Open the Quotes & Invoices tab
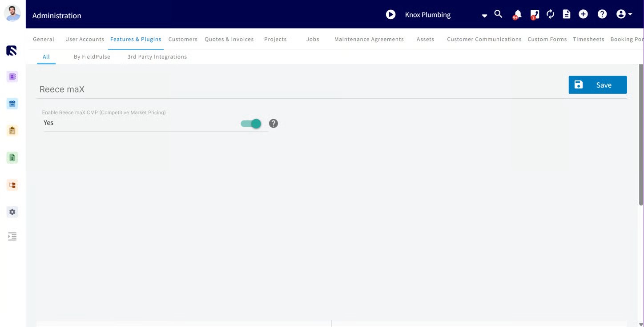 click(229, 39)
